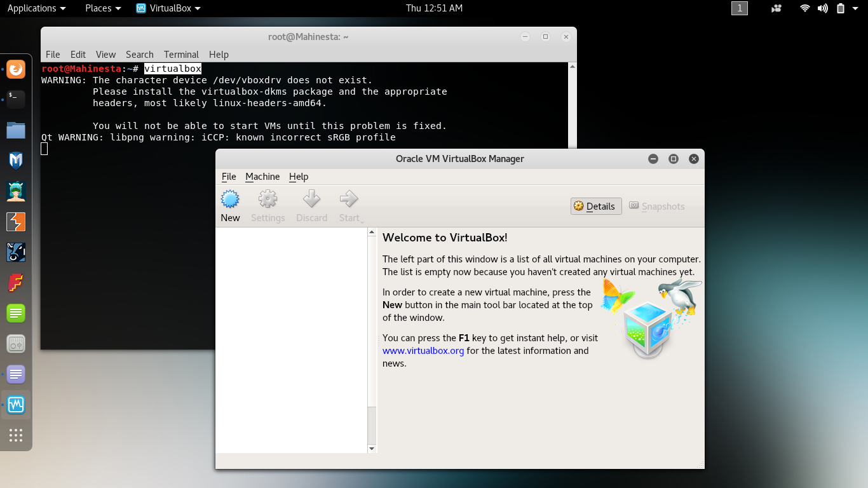The width and height of the screenshot is (868, 488).
Task: Click the terminal cursor block
Action: tap(44, 149)
